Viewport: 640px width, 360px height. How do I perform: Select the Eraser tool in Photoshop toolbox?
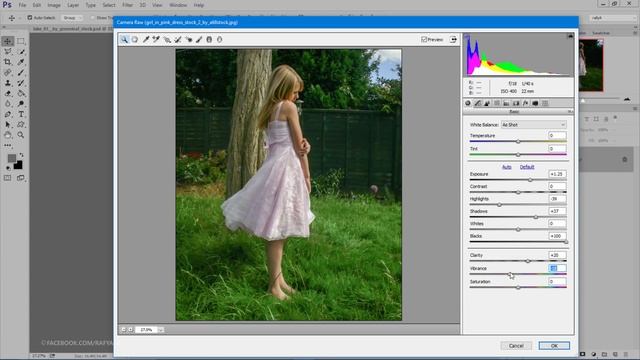(x=8, y=93)
